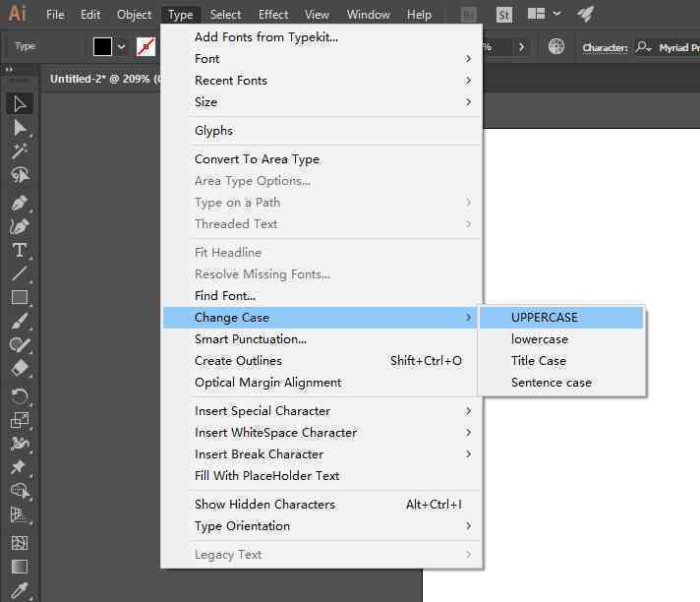
Task: Select the Lasso tool
Action: (20, 175)
